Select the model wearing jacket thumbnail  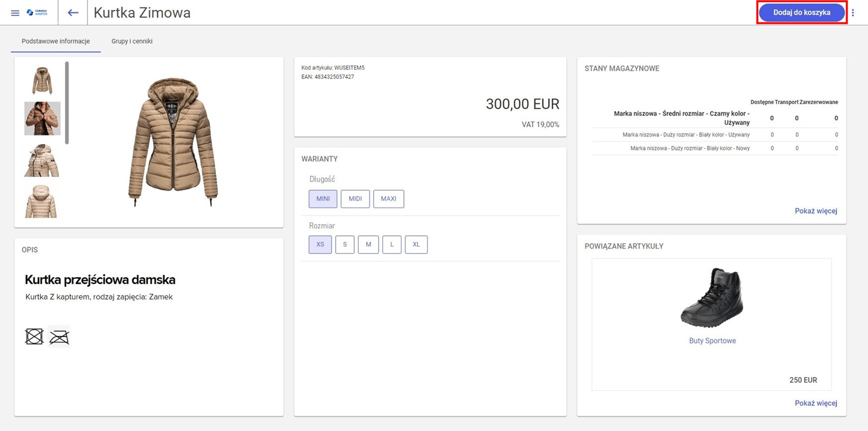[x=42, y=119]
